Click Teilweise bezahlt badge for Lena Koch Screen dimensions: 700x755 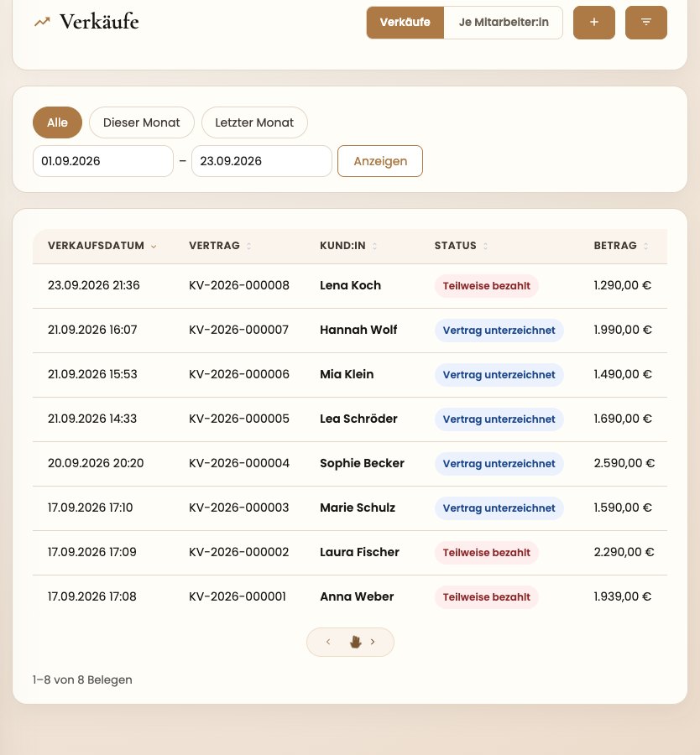coord(487,286)
